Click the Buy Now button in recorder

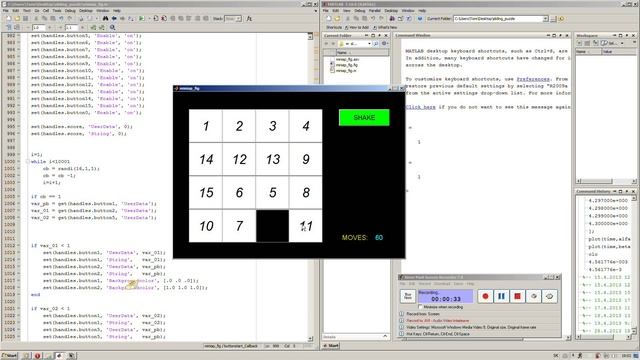(407, 296)
